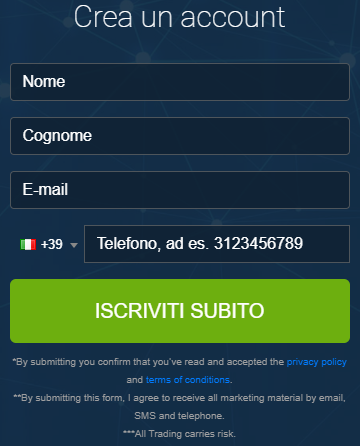
Task: Select the +39 country prefix
Action: coord(52,244)
